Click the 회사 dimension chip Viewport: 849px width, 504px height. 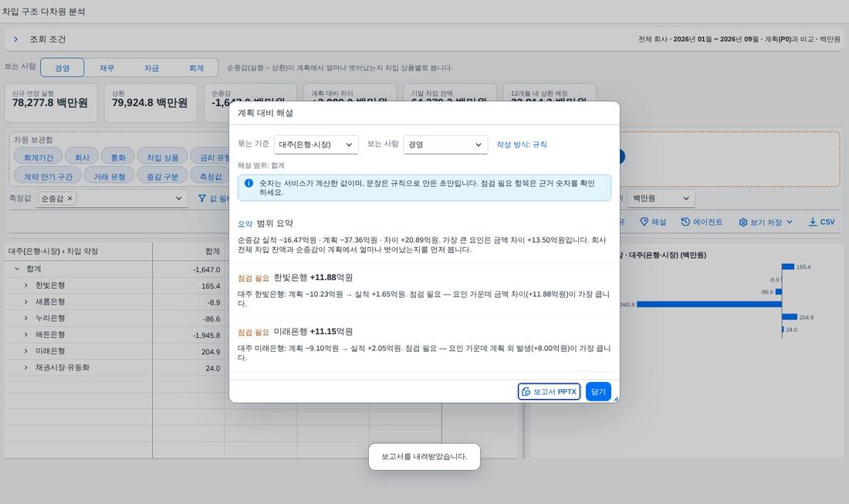(82, 157)
